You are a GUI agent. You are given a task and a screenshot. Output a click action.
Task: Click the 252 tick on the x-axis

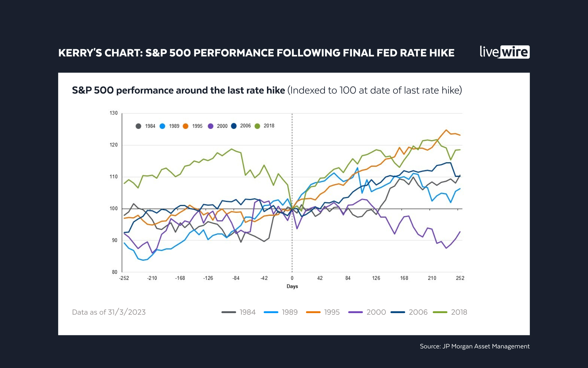click(460, 278)
